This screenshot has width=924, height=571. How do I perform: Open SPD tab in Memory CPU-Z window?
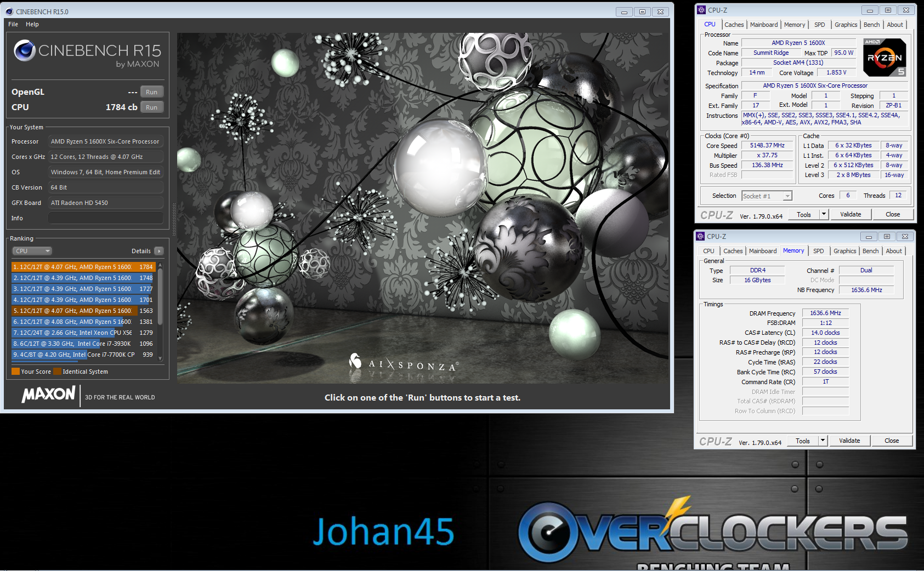point(818,251)
